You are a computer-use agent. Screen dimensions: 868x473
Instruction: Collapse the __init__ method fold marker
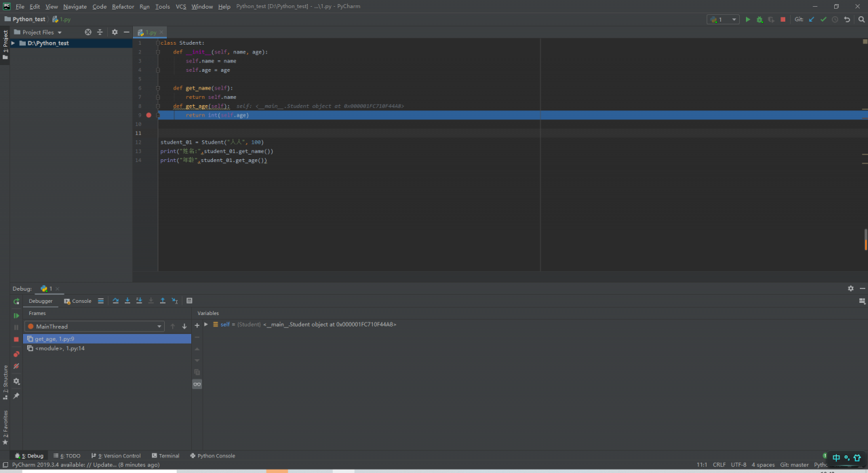tap(157, 52)
